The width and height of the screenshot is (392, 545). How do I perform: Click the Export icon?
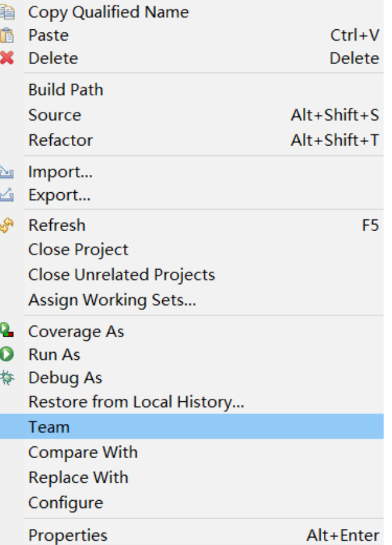point(7,195)
